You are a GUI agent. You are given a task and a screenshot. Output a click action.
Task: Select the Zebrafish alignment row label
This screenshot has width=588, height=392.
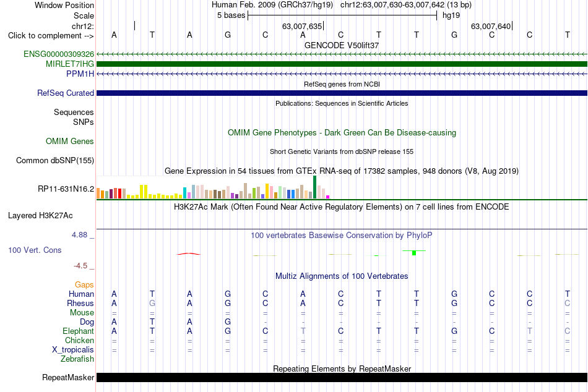77,359
